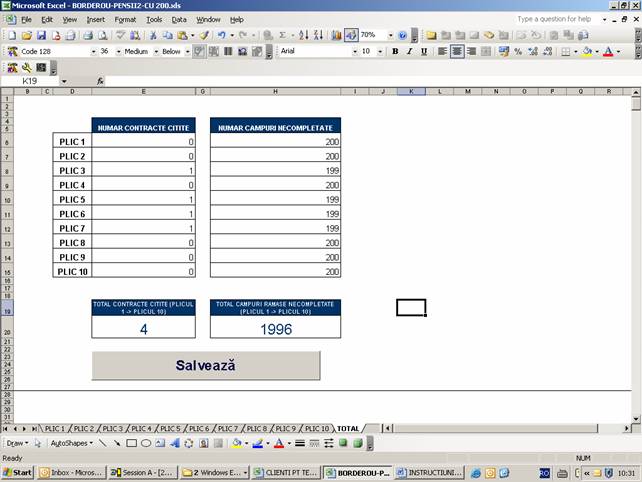Open the Zoom 70% dropdown

click(x=386, y=35)
